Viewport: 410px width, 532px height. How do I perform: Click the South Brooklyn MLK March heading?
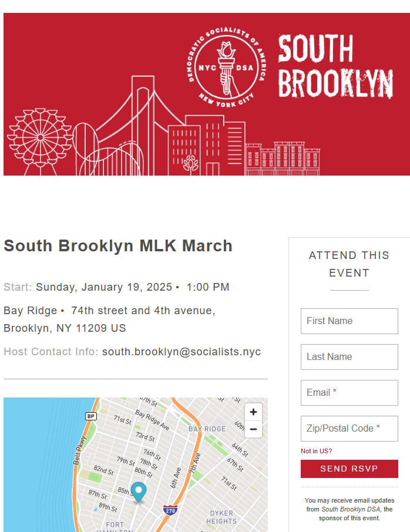tap(118, 245)
